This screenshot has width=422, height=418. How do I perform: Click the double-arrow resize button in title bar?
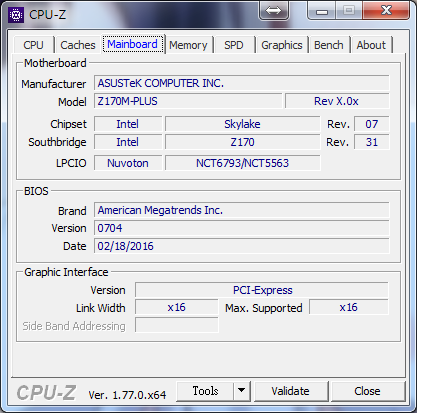[273, 11]
